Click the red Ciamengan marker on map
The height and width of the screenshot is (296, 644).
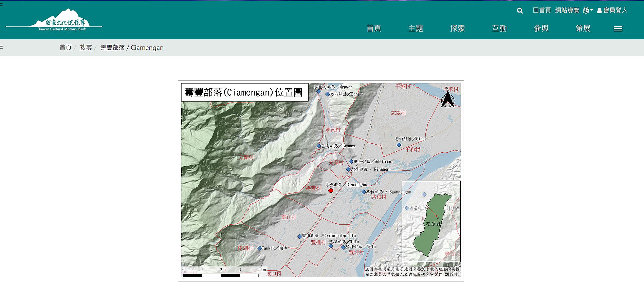click(x=331, y=191)
